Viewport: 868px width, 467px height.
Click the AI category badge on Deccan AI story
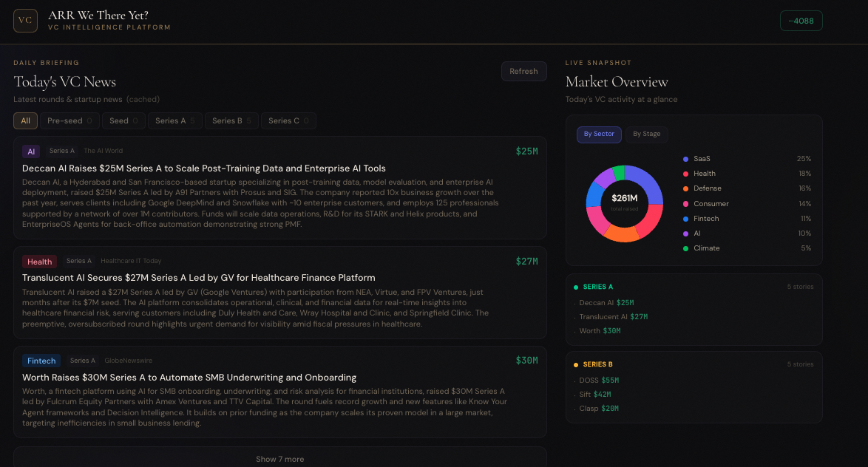click(x=30, y=151)
